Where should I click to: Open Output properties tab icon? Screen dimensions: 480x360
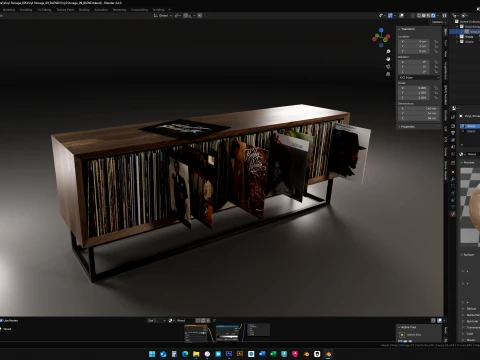point(453,133)
